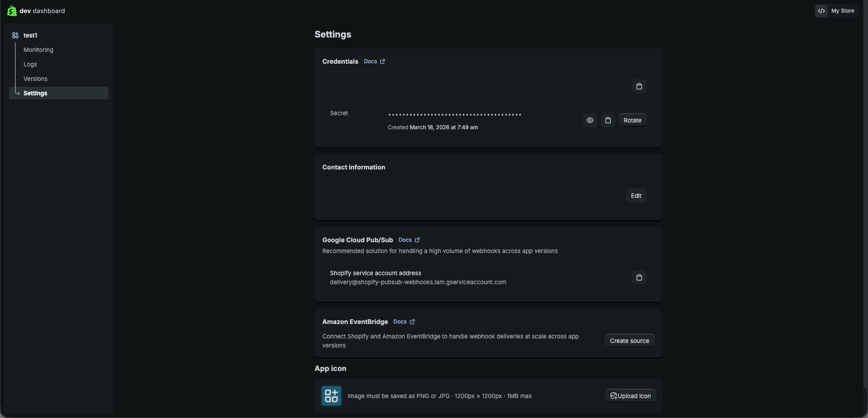Copy the Credentials client ID to clipboard
This screenshot has width=868, height=418.
pyautogui.click(x=639, y=86)
